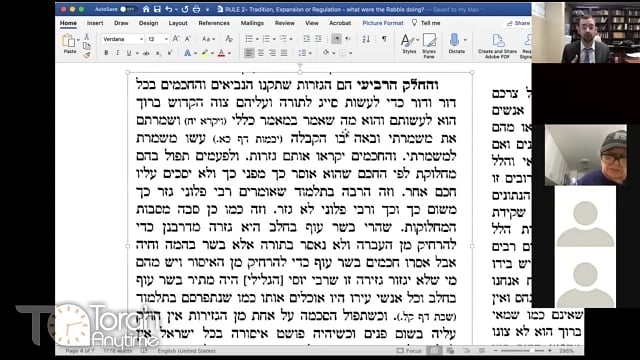Open the Layout ribbon tab
This screenshot has width=640, height=360.
(178, 23)
